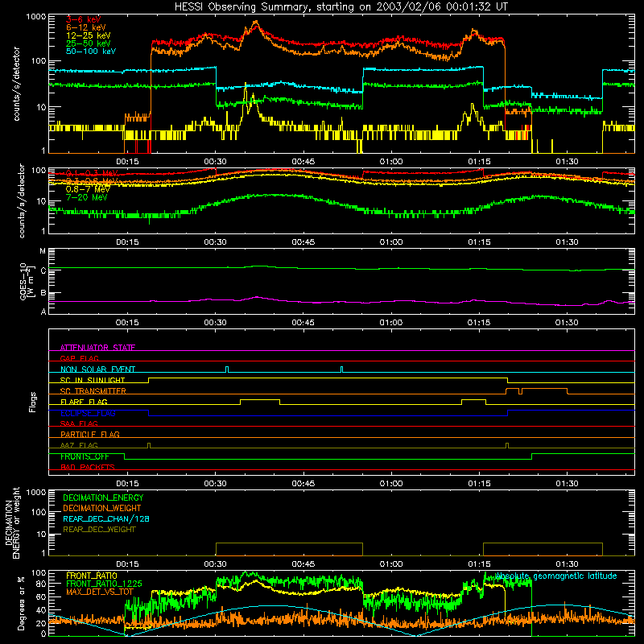
Task: Click the HESSI Observing Summary title text
Action: pos(341,7)
